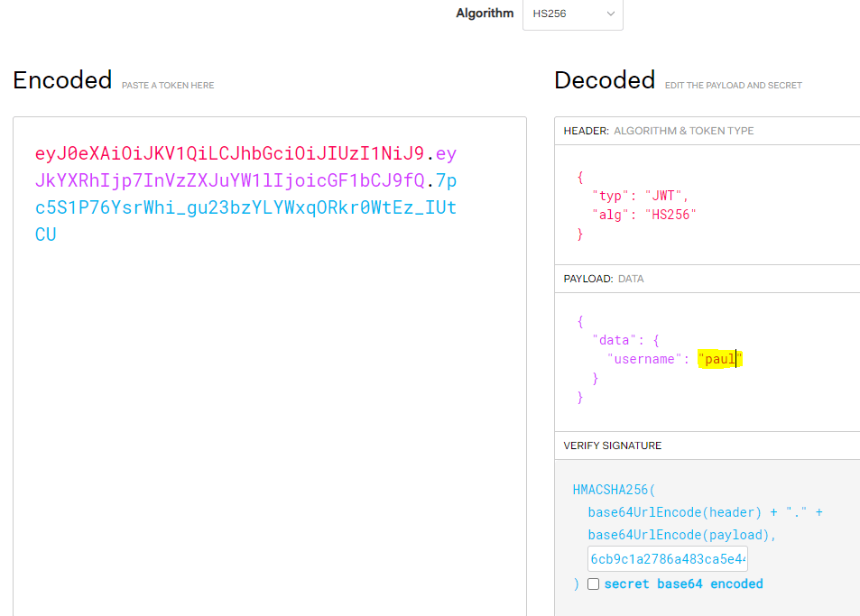Click empty area of the Encoded text box
Screen dimensions: 860x616
[x=269, y=406]
